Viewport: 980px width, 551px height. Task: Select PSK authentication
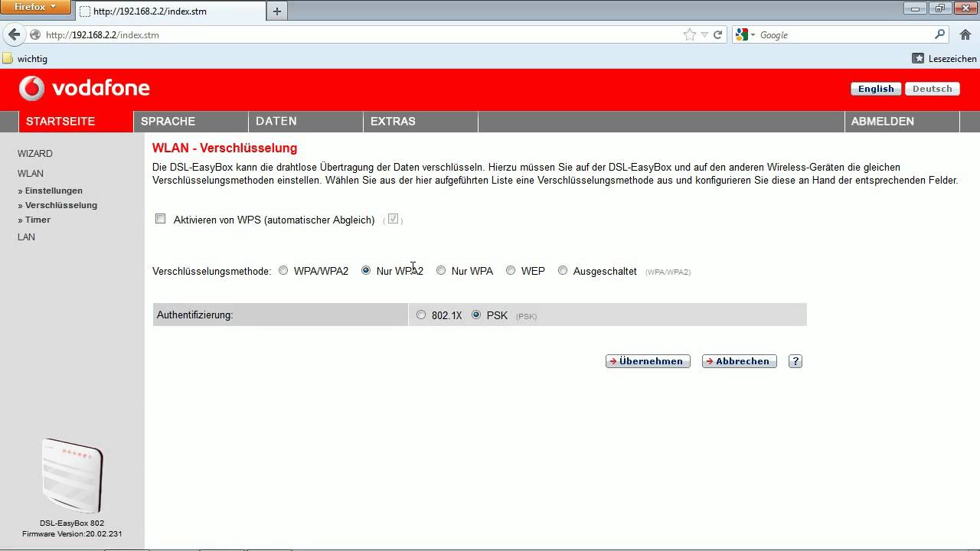click(476, 315)
